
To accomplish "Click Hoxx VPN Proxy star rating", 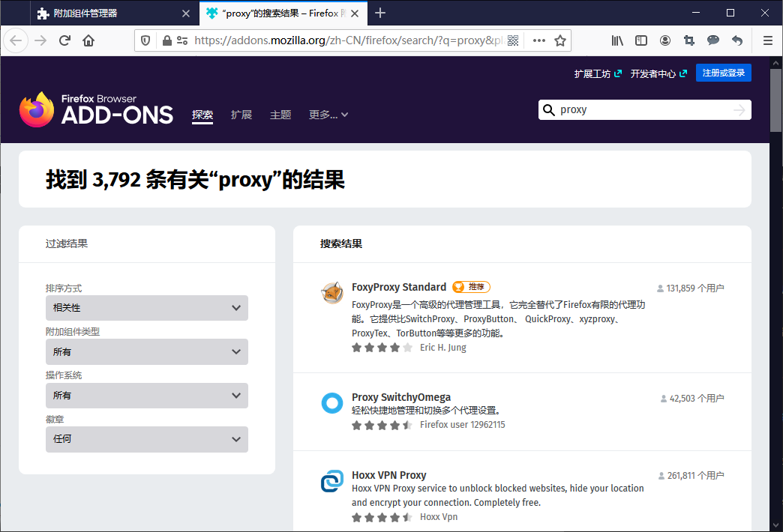I will point(382,518).
